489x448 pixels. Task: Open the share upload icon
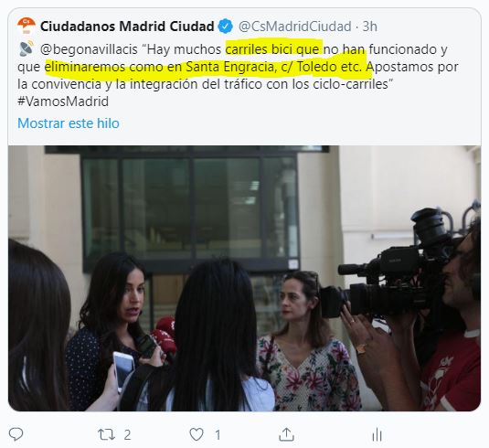(286, 434)
